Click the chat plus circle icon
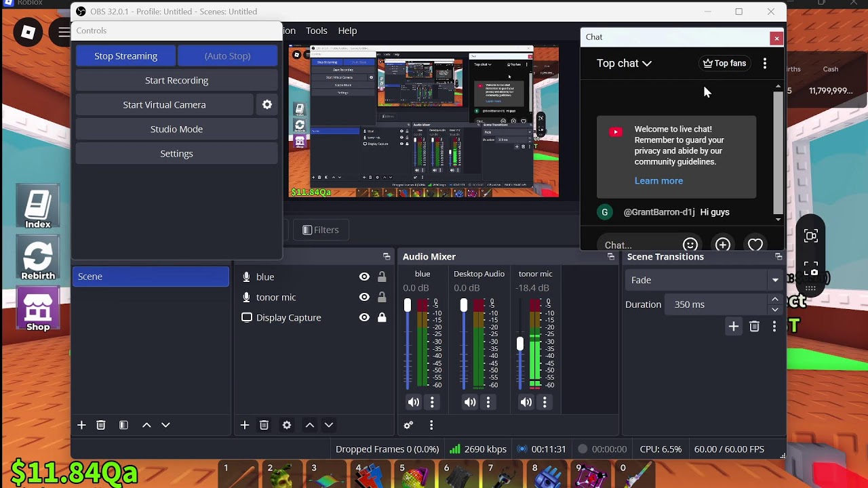 723,245
